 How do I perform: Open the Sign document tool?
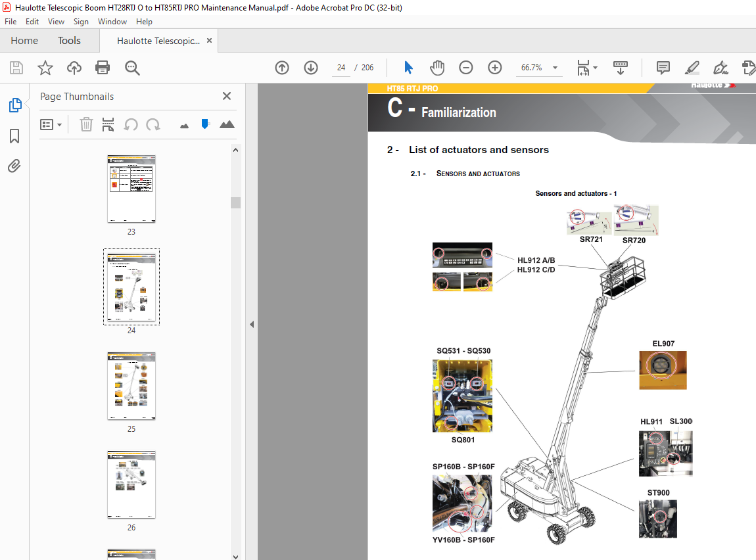721,68
